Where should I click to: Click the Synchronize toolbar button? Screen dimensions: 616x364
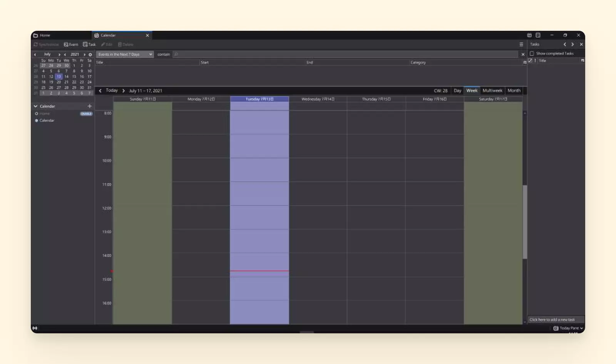click(46, 45)
